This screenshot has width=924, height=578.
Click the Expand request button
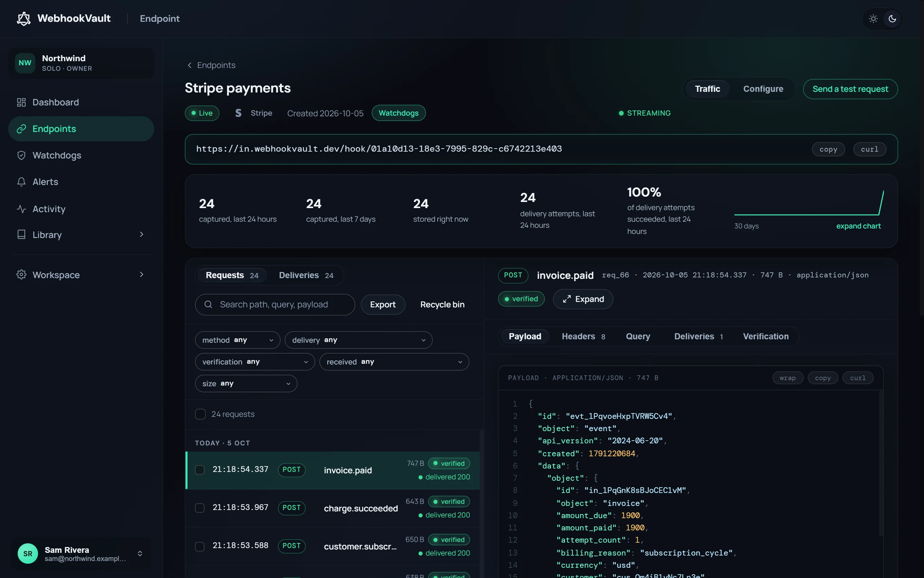point(583,299)
